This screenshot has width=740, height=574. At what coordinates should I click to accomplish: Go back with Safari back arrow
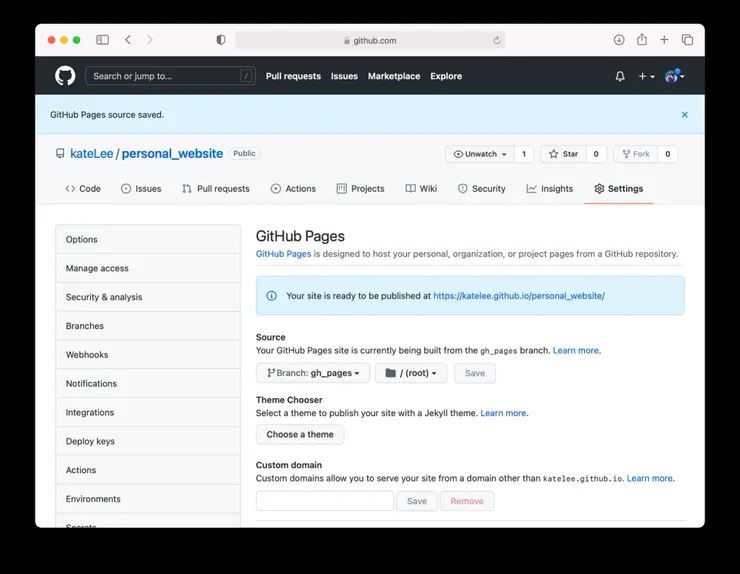[128, 40]
